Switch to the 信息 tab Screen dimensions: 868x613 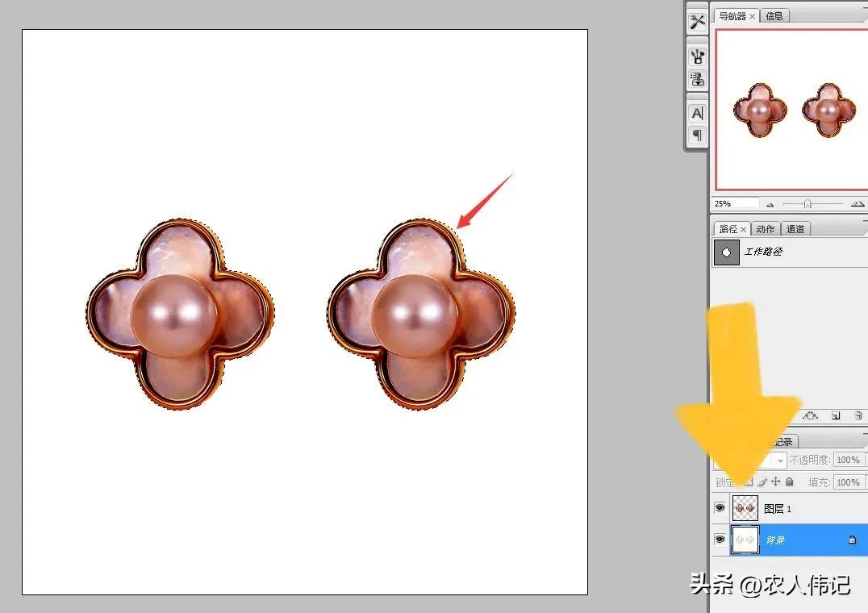tap(774, 16)
